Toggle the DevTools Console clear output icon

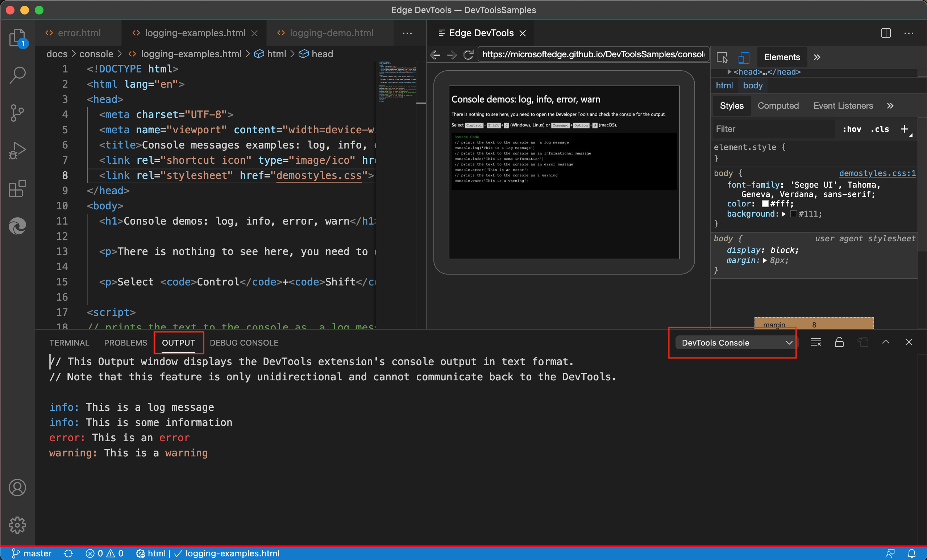pos(815,342)
